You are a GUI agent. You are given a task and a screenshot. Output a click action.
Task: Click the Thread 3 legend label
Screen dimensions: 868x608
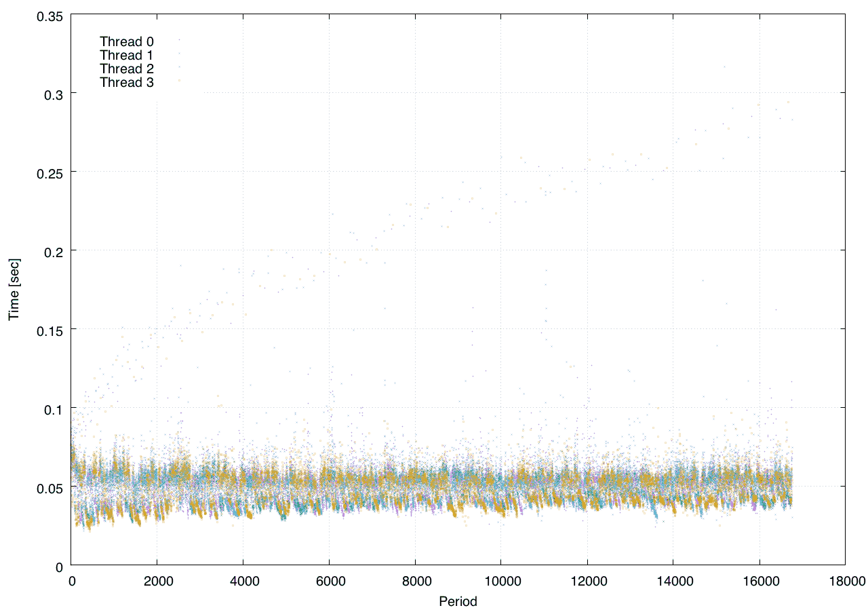(127, 83)
